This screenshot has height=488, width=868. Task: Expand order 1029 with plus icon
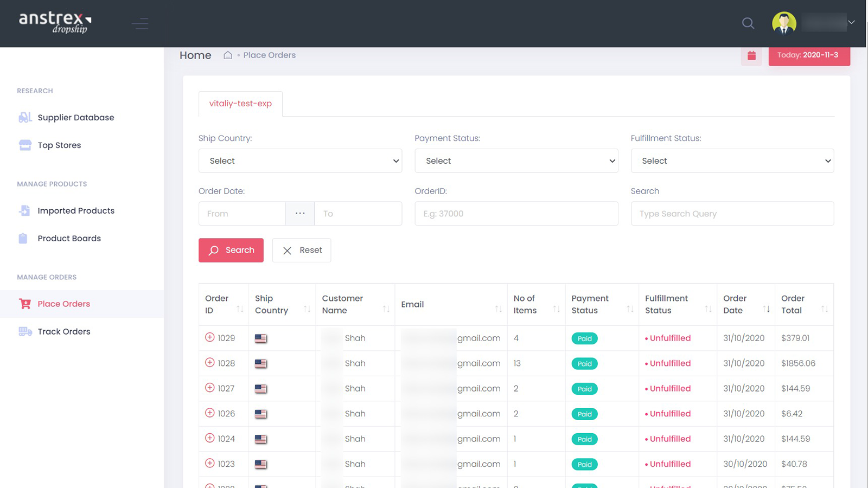coord(210,337)
